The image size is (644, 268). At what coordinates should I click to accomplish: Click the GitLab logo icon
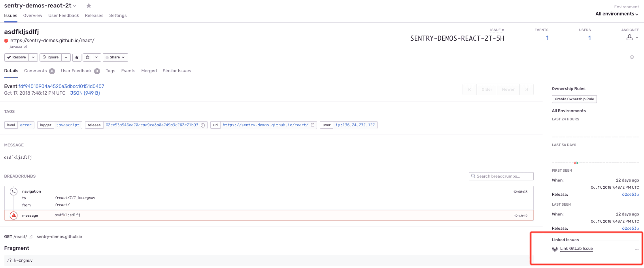tap(555, 249)
